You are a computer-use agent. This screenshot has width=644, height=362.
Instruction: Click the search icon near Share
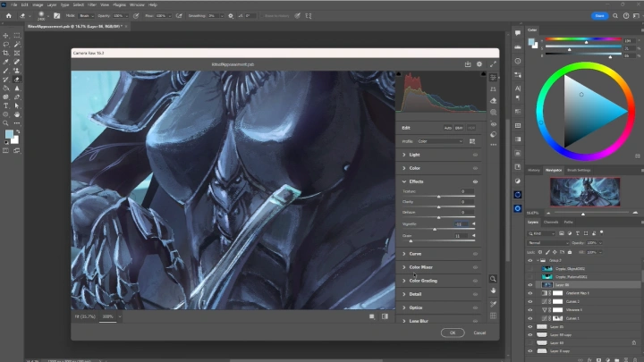(615, 16)
